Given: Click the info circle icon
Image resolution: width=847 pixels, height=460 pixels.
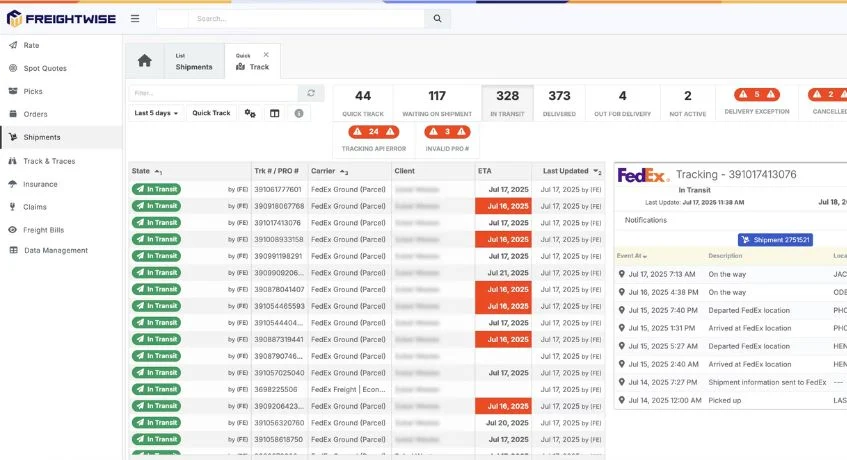Looking at the screenshot, I should 299,113.
